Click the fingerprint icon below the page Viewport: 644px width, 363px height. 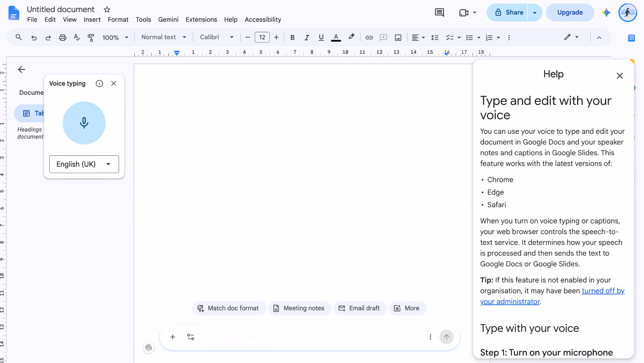coord(148,348)
